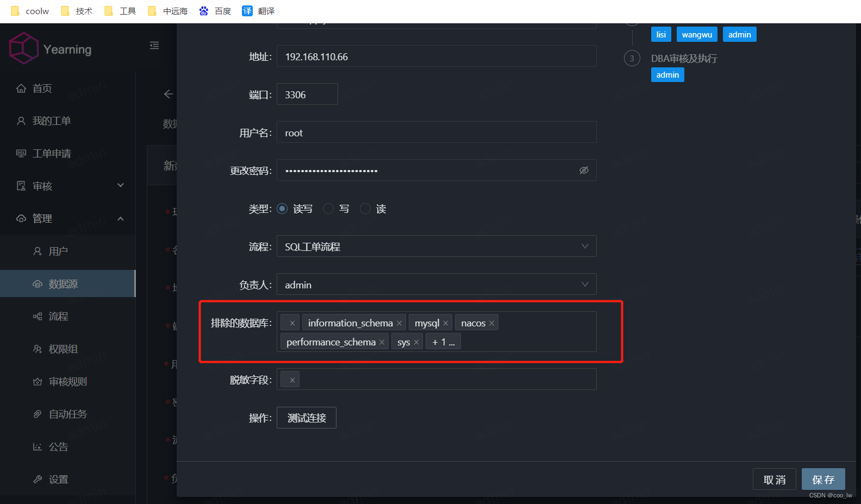Screen dimensions: 861x504
Task: Click the 地址 input field
Action: pos(436,56)
